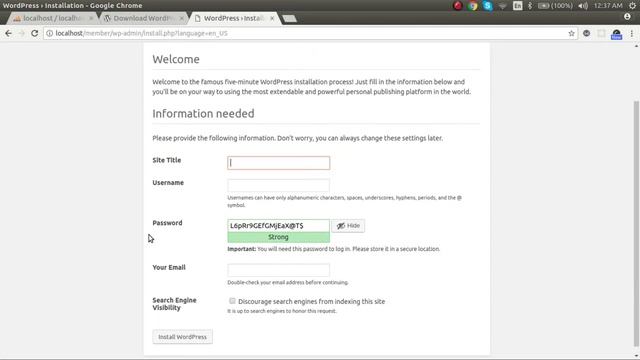Screen dimensions: 640x360
Task: Close the localhost tab
Action: 91,18
